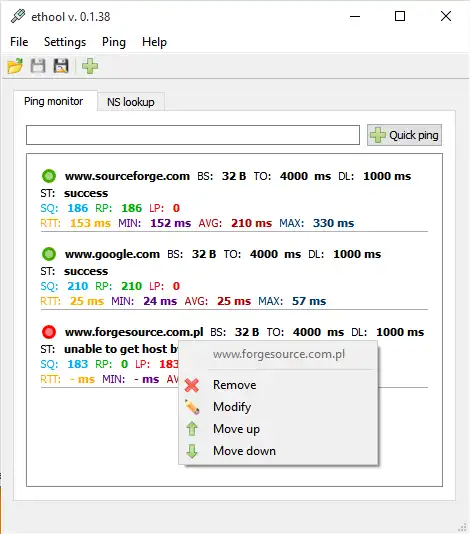
Task: Select the www.google.com host name
Action: click(112, 254)
